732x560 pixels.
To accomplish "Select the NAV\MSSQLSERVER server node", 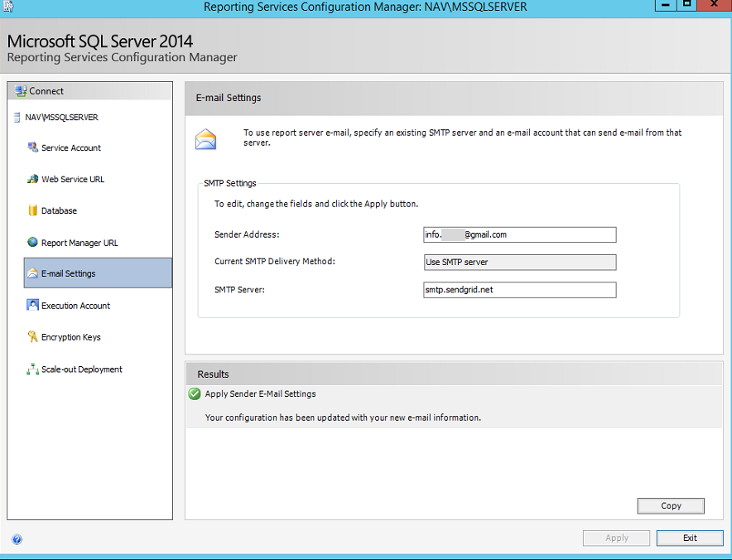I will tap(61, 118).
